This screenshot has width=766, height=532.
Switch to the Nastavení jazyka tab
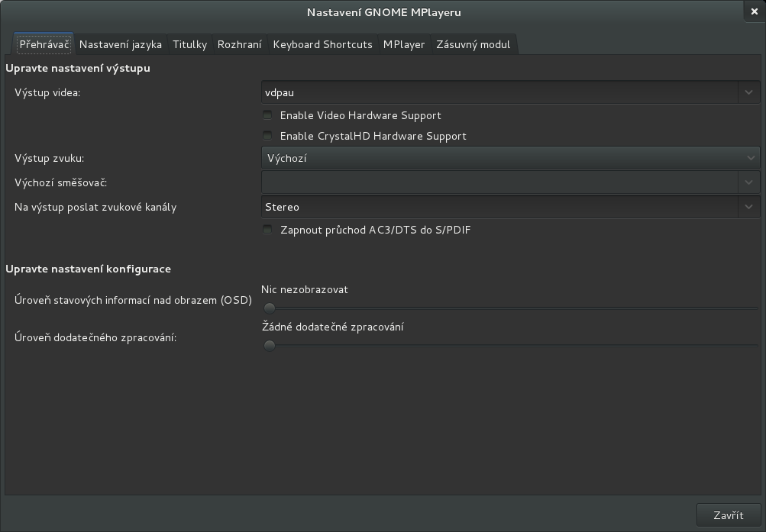tap(120, 44)
